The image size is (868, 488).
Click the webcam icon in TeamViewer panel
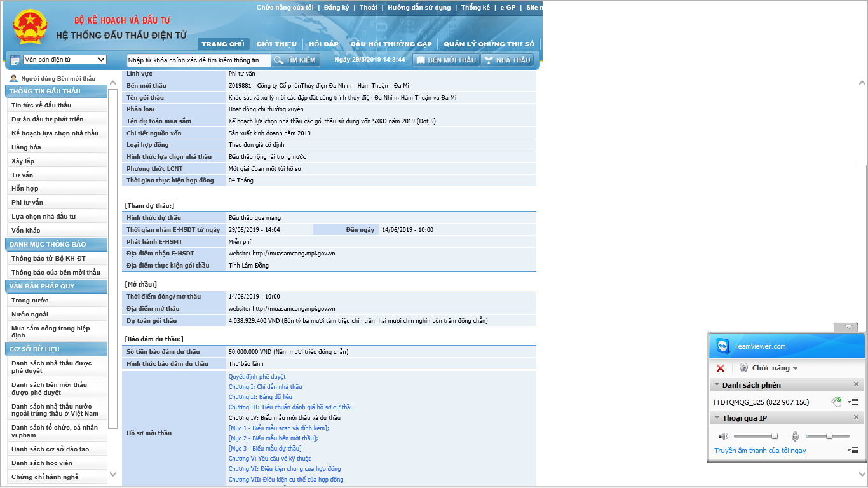743,368
